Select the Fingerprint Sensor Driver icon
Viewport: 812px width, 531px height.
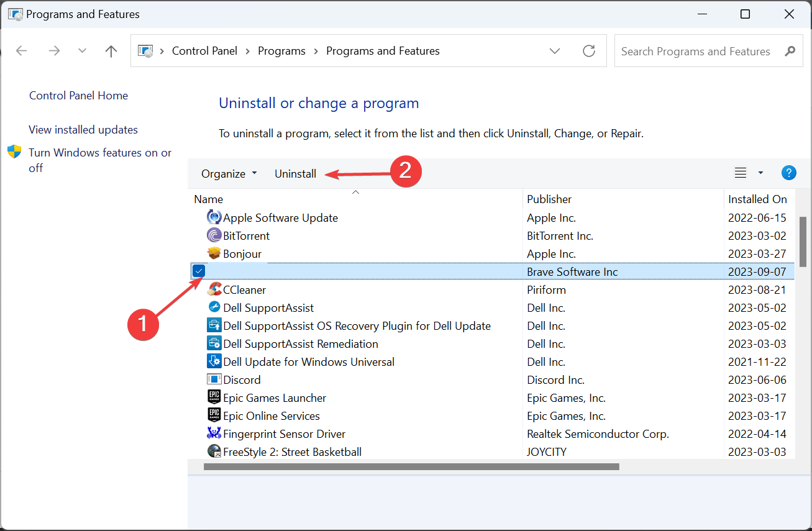click(214, 433)
